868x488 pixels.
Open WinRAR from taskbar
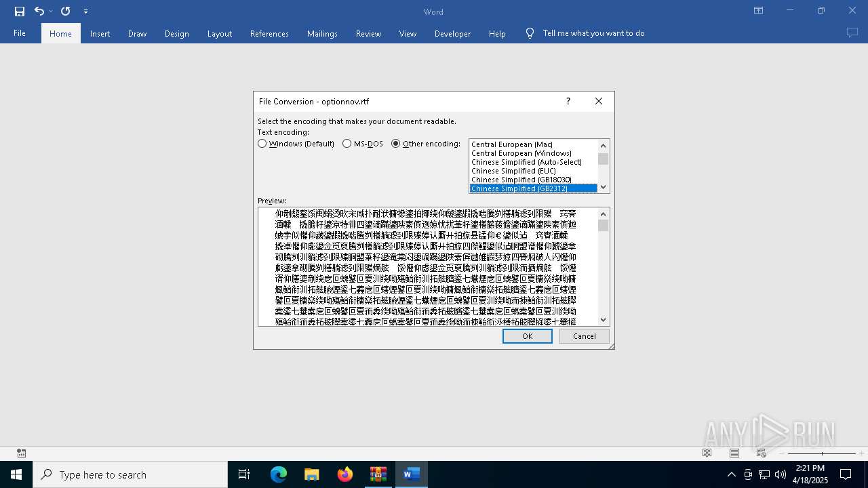click(x=378, y=474)
